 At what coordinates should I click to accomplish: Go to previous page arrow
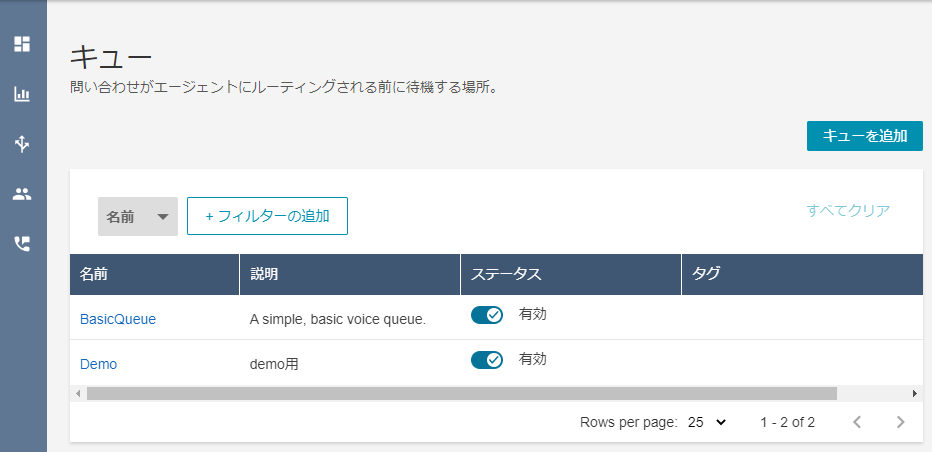pos(857,422)
